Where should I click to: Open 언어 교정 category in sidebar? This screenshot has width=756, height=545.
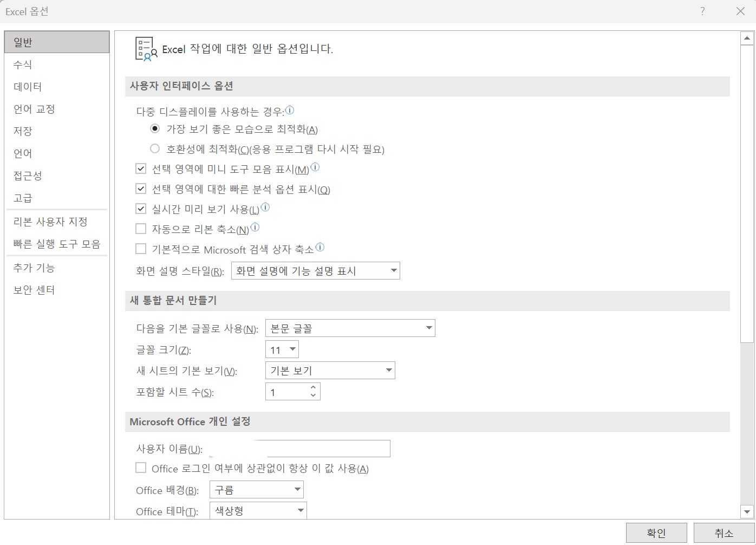[57, 109]
